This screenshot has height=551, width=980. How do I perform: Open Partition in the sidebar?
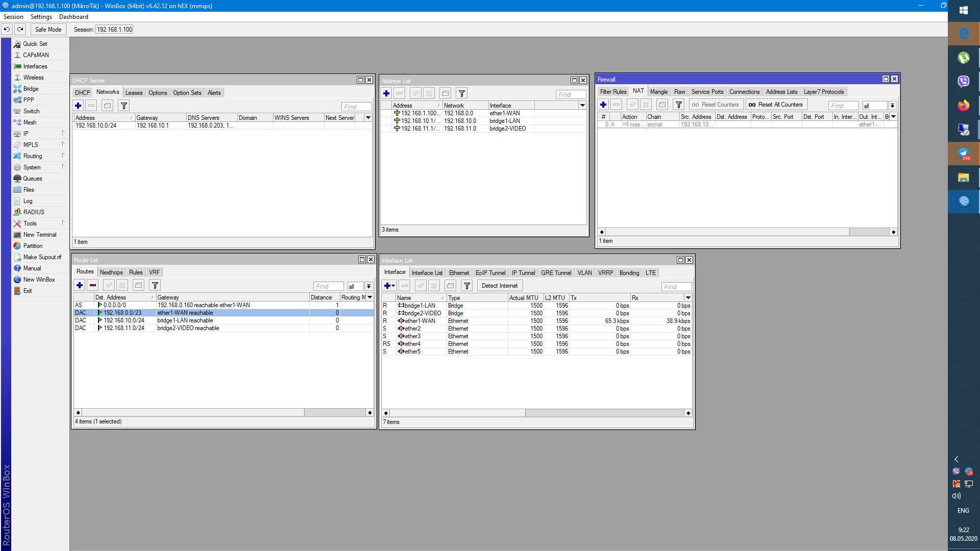tap(33, 246)
